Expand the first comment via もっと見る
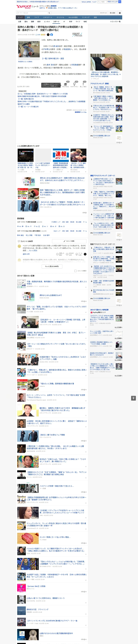138x644 pixels. pos(33,250)
